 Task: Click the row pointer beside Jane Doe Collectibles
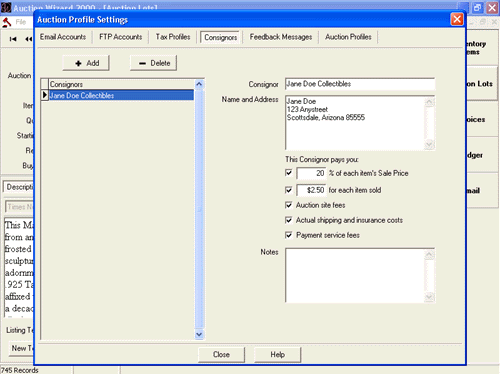45,95
